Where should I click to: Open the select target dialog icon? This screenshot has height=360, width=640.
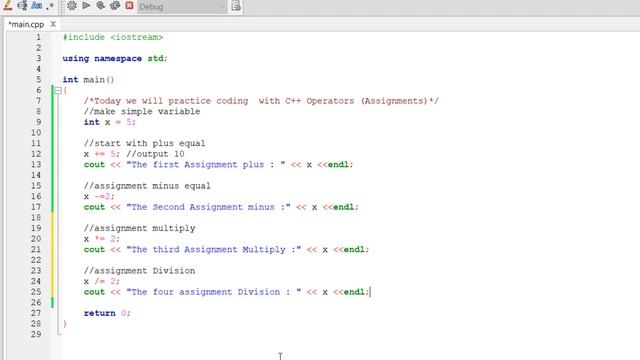coord(236,6)
